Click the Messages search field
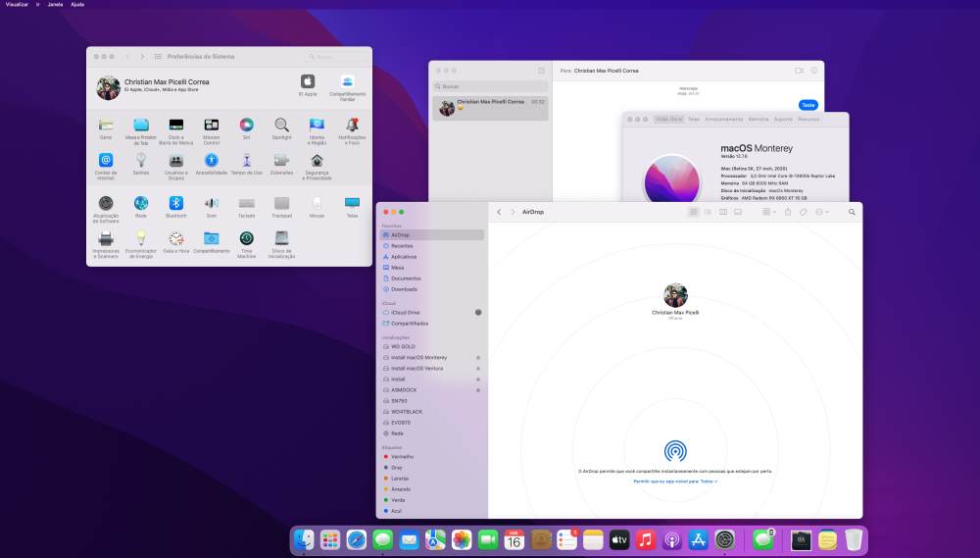This screenshot has width=980, height=558. pos(490,86)
